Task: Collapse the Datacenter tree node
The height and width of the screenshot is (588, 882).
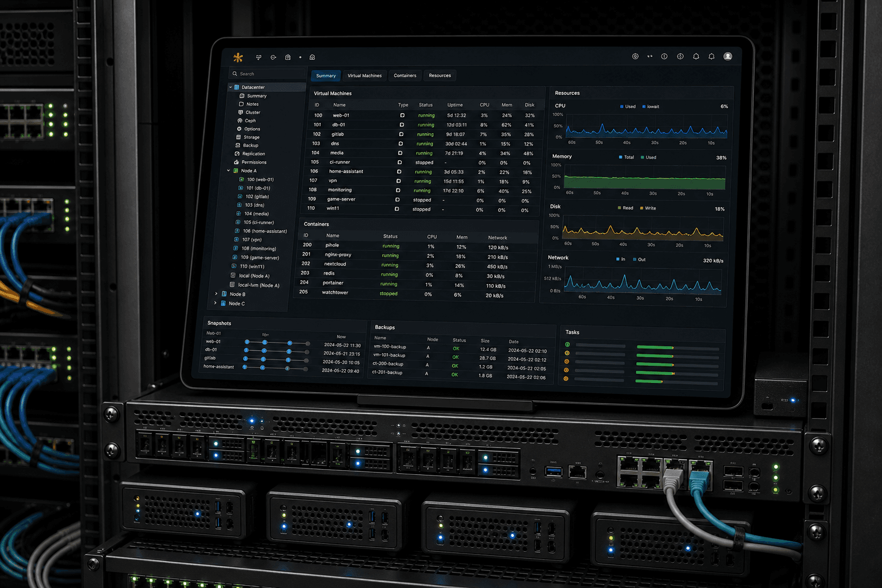Action: click(230, 87)
